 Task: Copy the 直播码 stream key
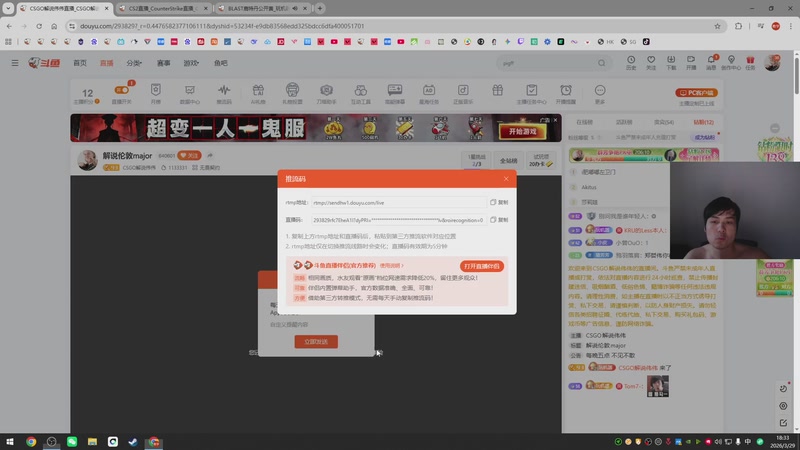point(499,220)
